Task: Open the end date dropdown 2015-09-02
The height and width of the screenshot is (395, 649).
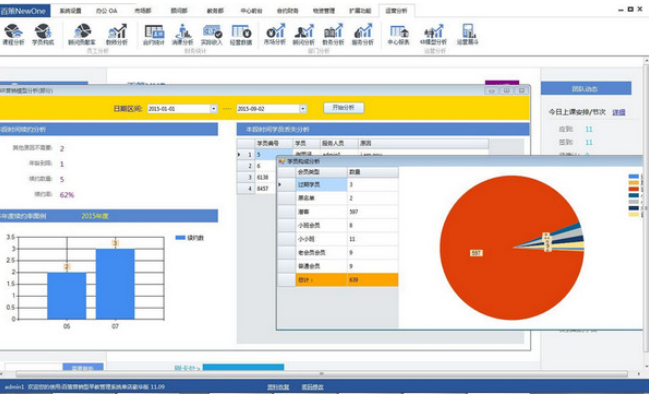Action: 303,108
